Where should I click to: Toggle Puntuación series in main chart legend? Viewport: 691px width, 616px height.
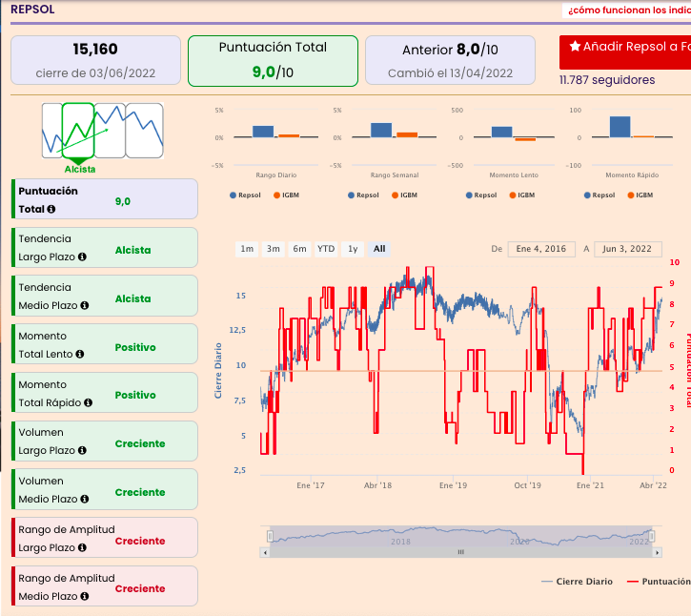[659, 581]
